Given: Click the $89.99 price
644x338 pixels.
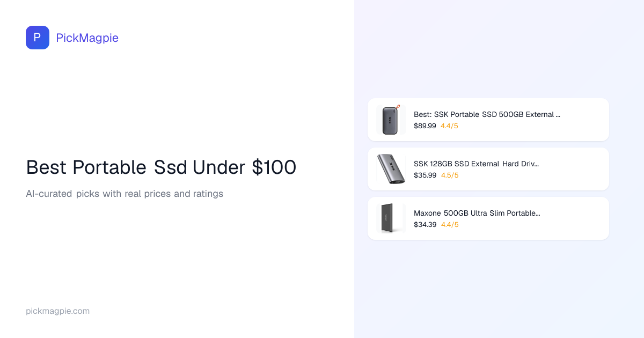Looking at the screenshot, I should click(425, 126).
